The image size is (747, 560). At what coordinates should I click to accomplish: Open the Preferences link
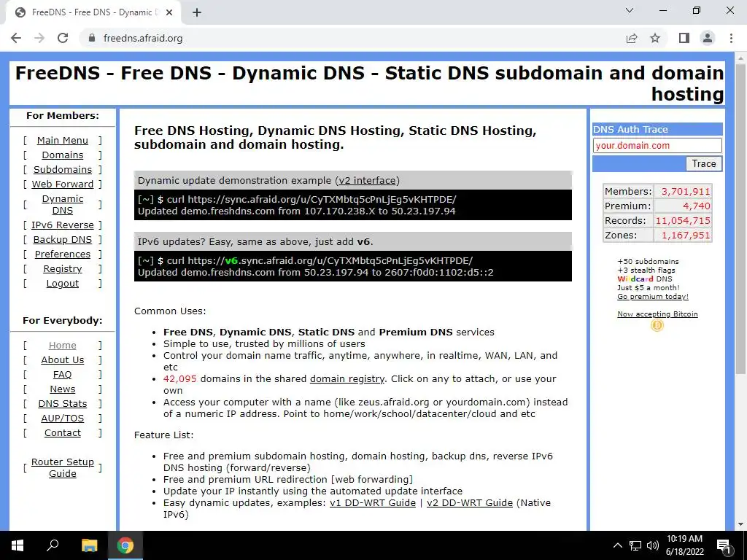click(x=63, y=254)
